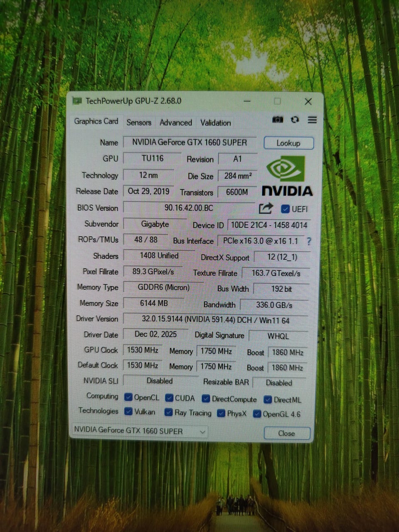
Task: Click the Name field NVIDIA GeForce GTX 1660 SUPER
Action: (x=190, y=143)
